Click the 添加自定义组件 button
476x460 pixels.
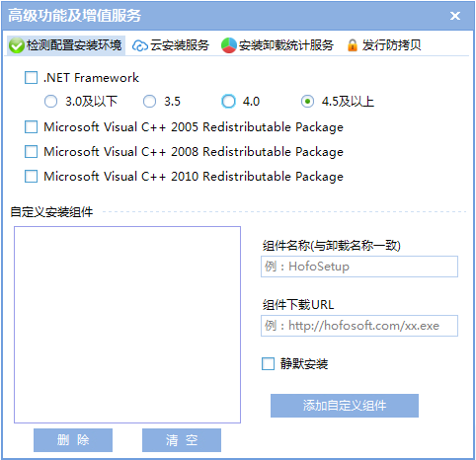(x=345, y=406)
